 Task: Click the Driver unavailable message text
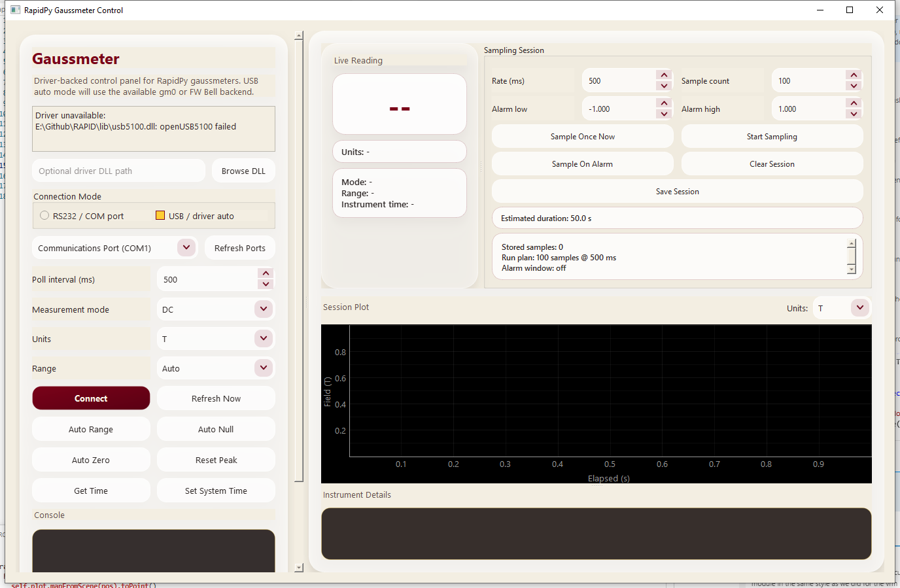[136, 121]
